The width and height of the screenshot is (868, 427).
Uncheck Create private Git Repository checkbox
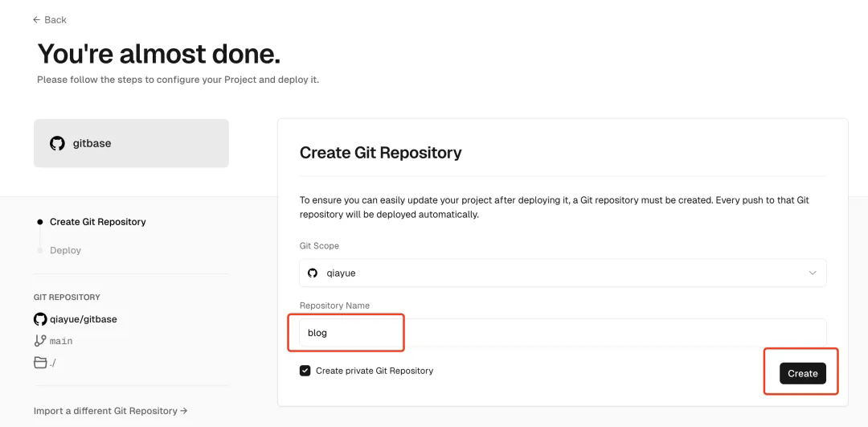305,371
